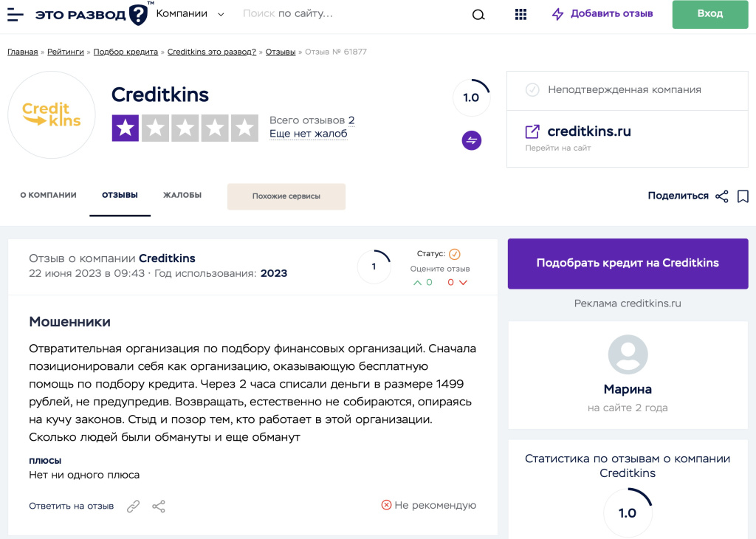Viewport: 756px width, 539px height.
Task: Click the site search input field
Action: click(x=347, y=14)
